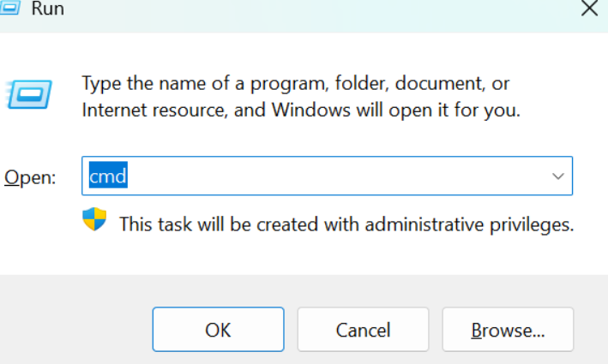The image size is (608, 364).
Task: Click the large Run program icon
Action: pyautogui.click(x=29, y=94)
